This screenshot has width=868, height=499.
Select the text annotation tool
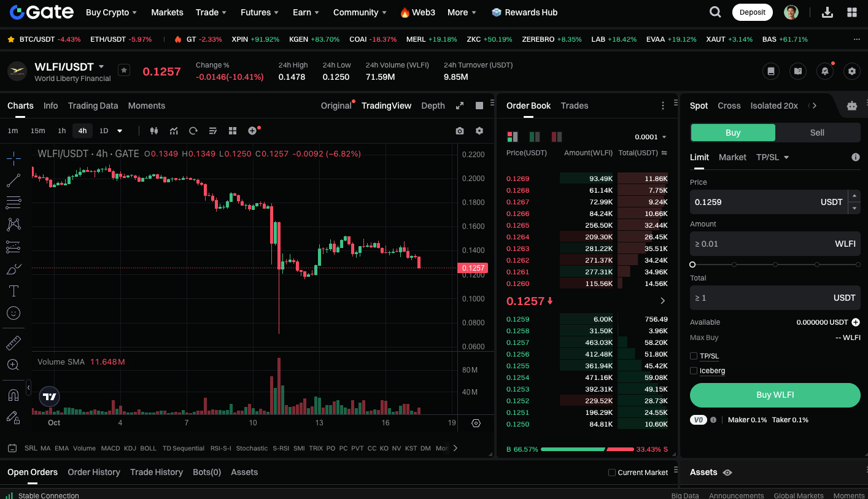click(14, 291)
